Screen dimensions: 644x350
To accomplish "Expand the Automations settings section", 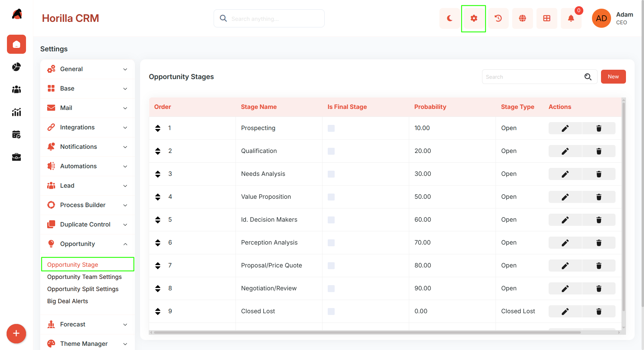I will (x=87, y=166).
